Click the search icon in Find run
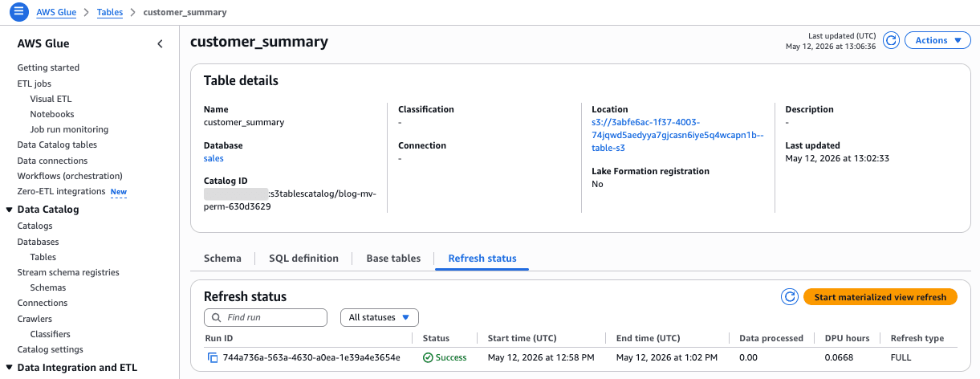Image resolution: width=980 pixels, height=379 pixels. click(217, 318)
